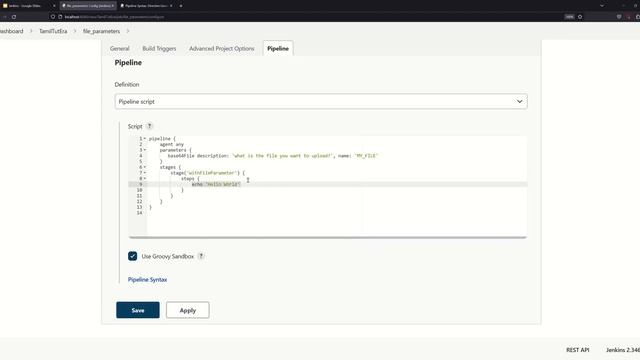Click the base64File parameter line in script
The image size is (640, 360).
273,156
